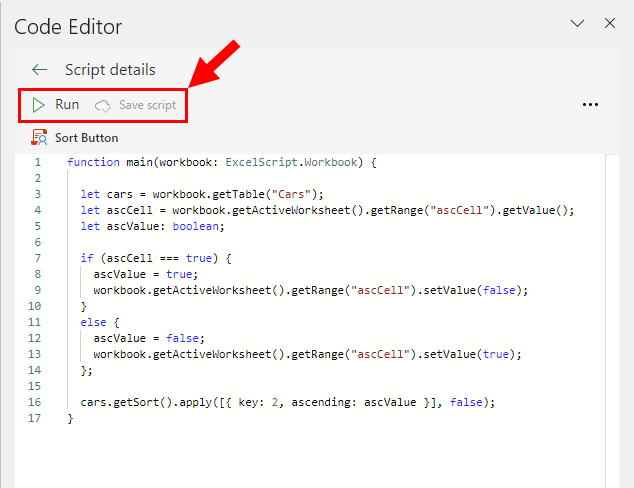The image size is (634, 488).
Task: Click the Sort Button script name
Action: (x=87, y=138)
